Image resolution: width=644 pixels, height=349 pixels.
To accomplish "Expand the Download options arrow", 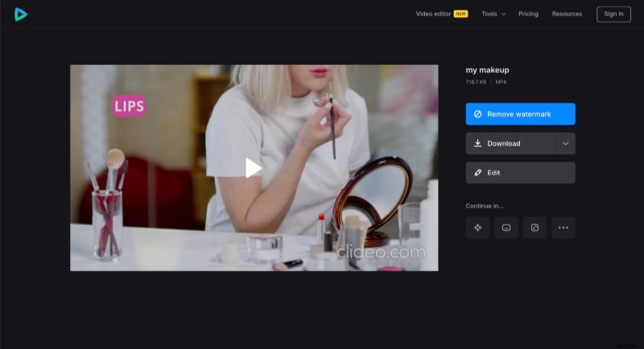I will pyautogui.click(x=566, y=143).
